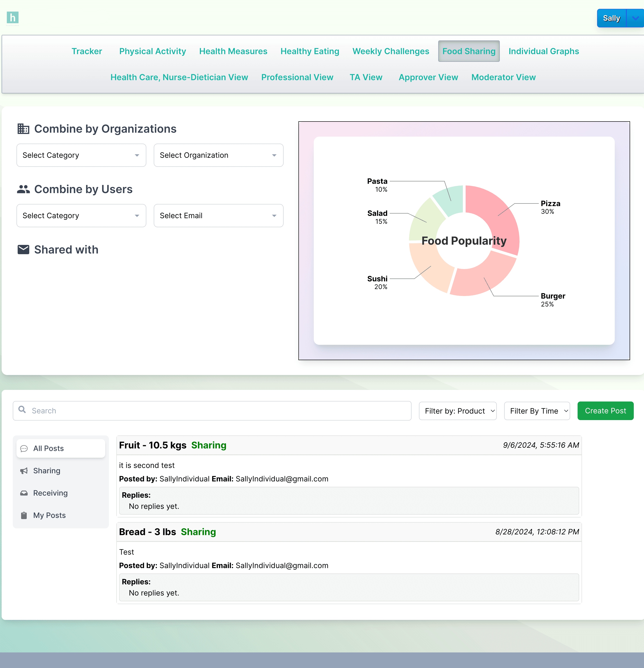
Task: Switch to the Moderator View tab
Action: [503, 77]
